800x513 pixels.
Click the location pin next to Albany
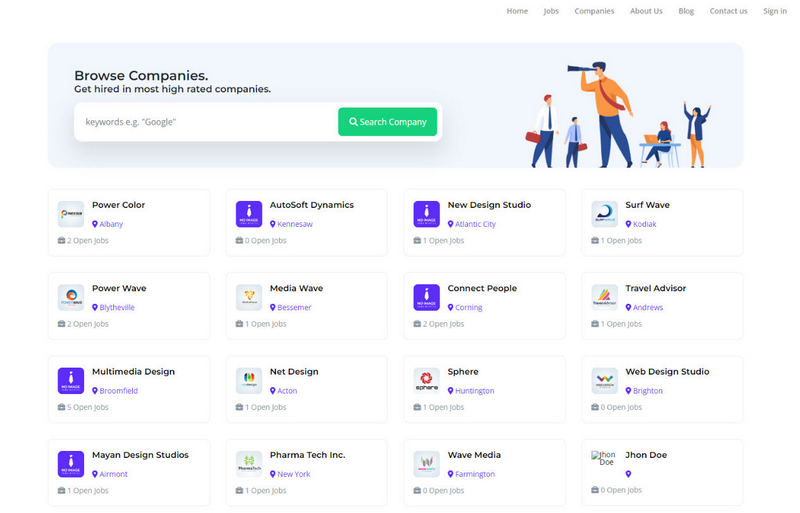(95, 224)
